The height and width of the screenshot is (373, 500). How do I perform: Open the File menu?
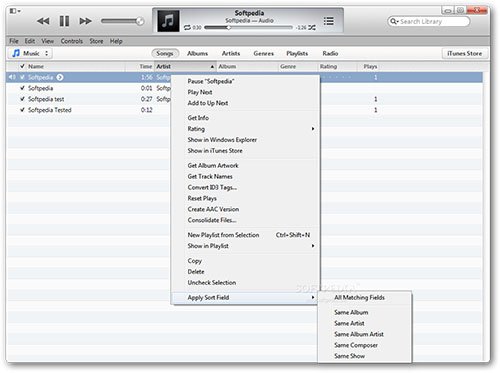coord(14,41)
